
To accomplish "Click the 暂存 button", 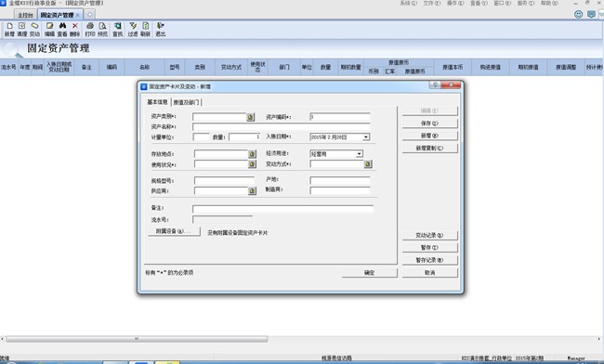I will (x=430, y=247).
